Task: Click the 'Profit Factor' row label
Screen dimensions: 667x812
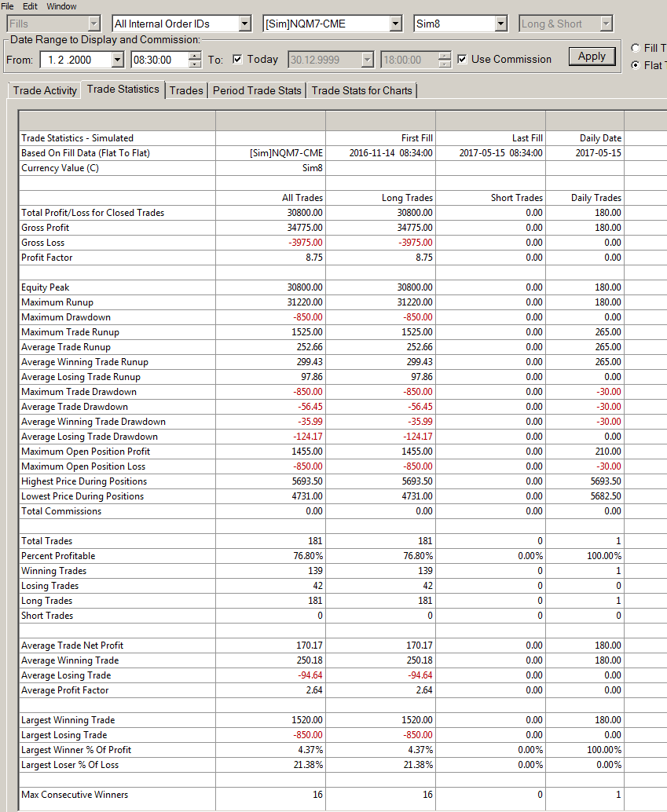Action: point(46,258)
